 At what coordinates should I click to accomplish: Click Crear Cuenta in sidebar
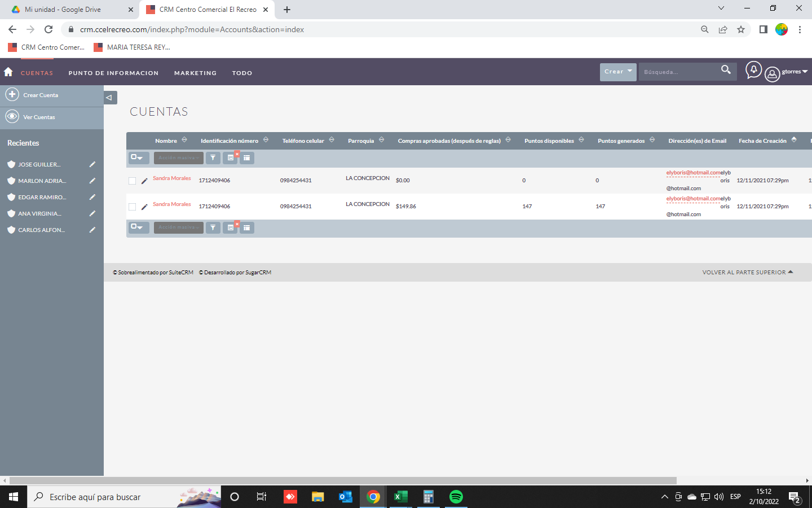coord(41,95)
